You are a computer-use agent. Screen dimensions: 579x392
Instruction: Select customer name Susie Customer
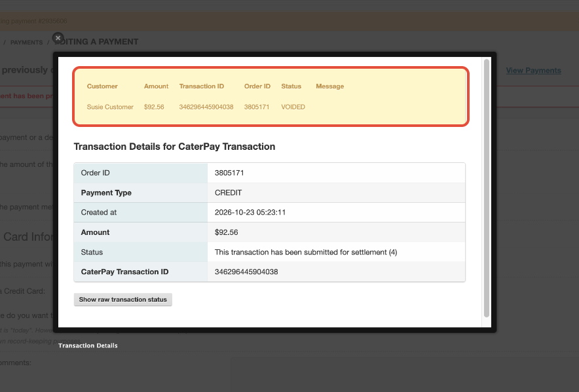110,107
